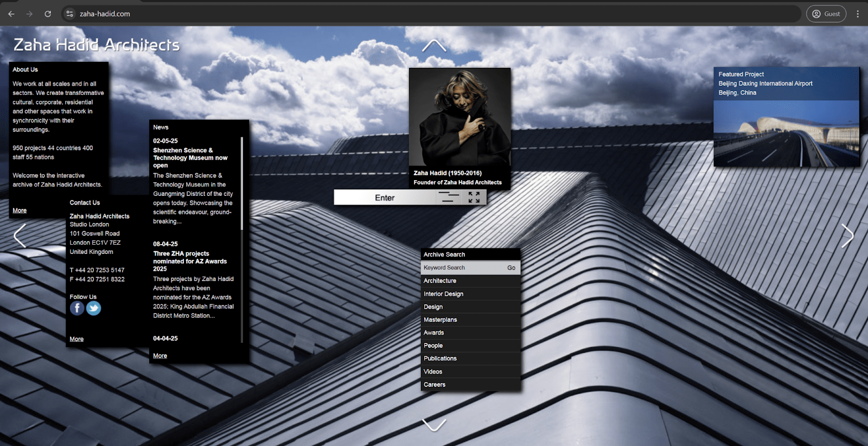Click the Follow Us label
The height and width of the screenshot is (446, 868).
coord(83,297)
